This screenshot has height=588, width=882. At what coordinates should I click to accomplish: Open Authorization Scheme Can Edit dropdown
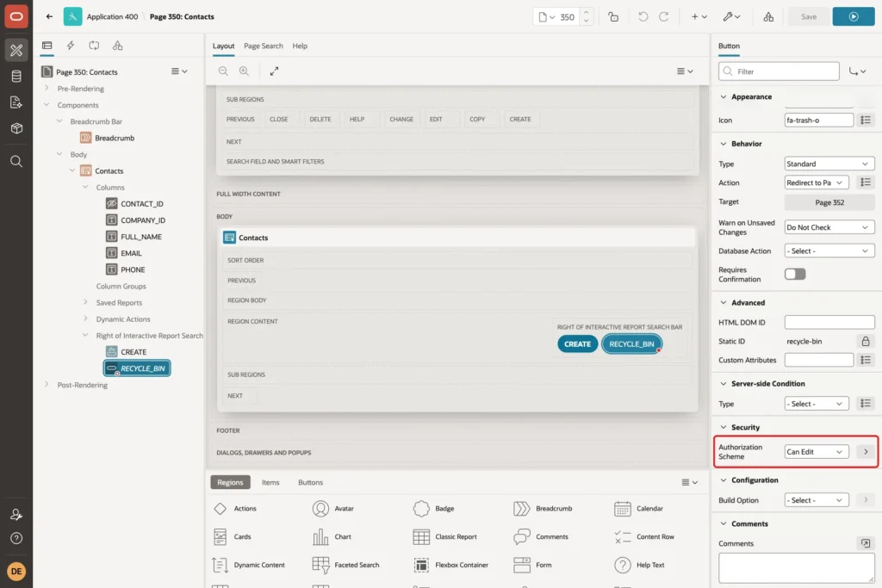click(x=817, y=451)
